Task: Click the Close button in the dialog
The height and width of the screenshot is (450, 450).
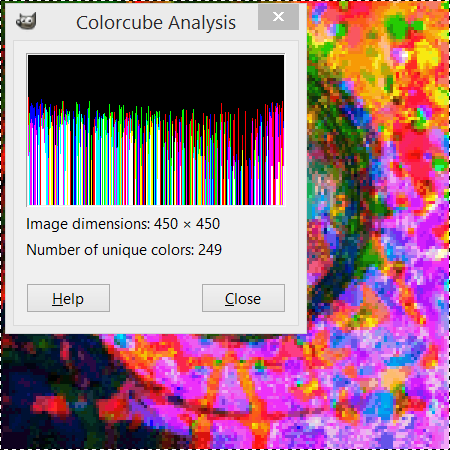Action: (243, 298)
